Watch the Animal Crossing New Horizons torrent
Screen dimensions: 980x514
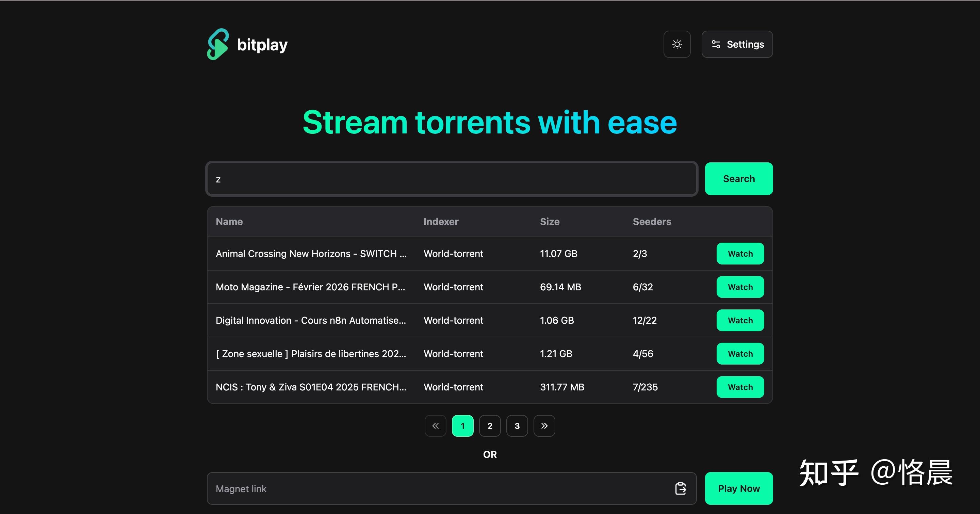tap(740, 254)
